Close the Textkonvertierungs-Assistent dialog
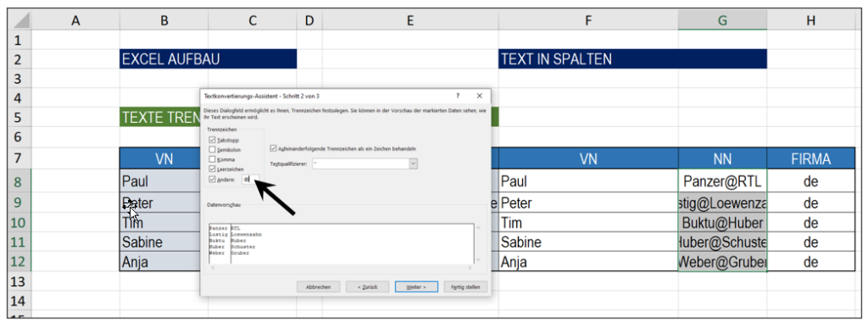 [x=479, y=96]
